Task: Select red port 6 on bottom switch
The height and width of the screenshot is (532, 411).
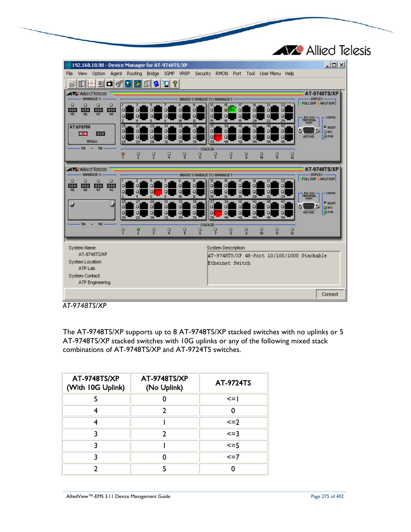Action: [x=158, y=192]
